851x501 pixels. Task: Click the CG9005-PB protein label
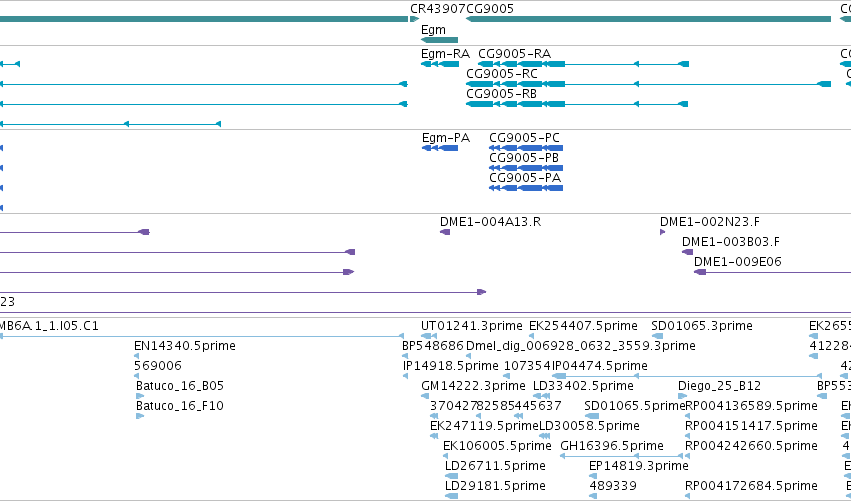524,158
